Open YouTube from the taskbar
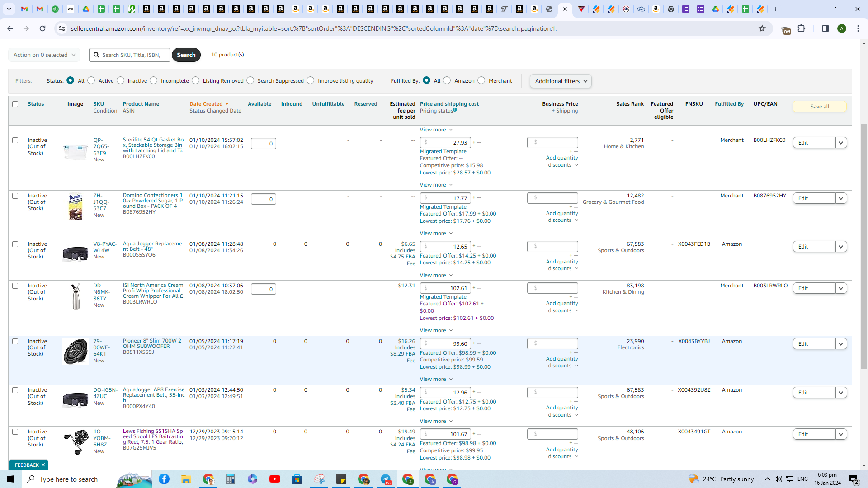Viewport: 868px width, 488px height. coord(275,479)
